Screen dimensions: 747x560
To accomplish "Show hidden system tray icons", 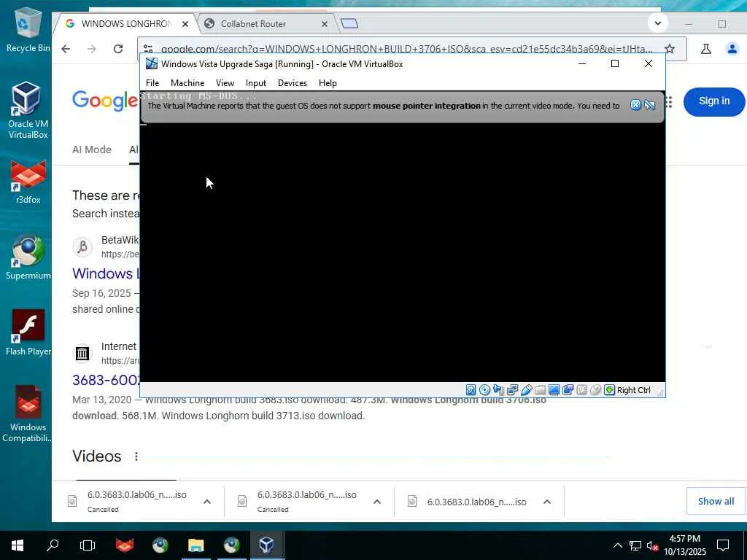I will (617, 545).
